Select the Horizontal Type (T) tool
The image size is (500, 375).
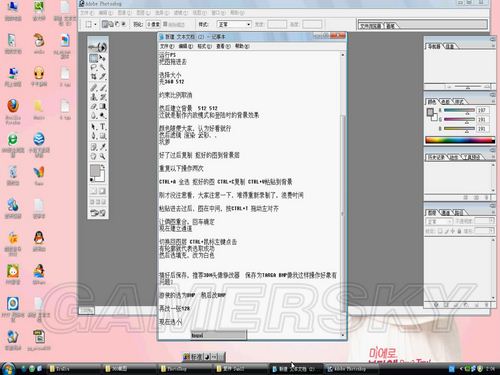coord(103,127)
